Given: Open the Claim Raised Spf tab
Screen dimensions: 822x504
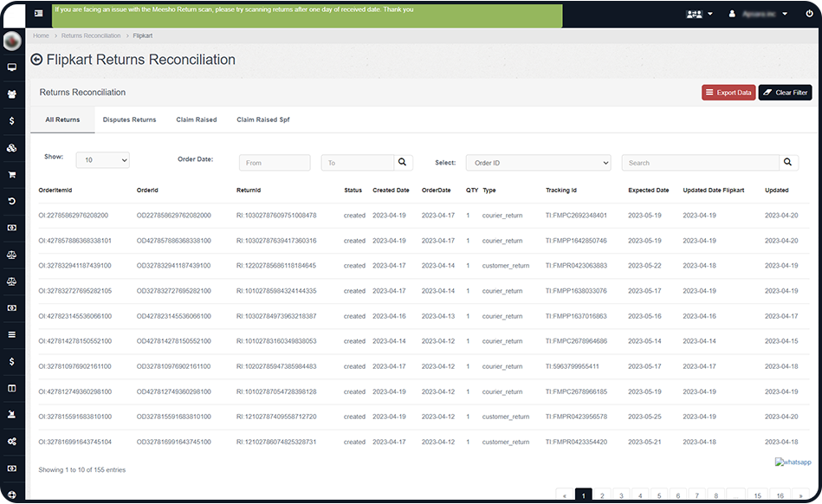Looking at the screenshot, I should pyautogui.click(x=263, y=120).
